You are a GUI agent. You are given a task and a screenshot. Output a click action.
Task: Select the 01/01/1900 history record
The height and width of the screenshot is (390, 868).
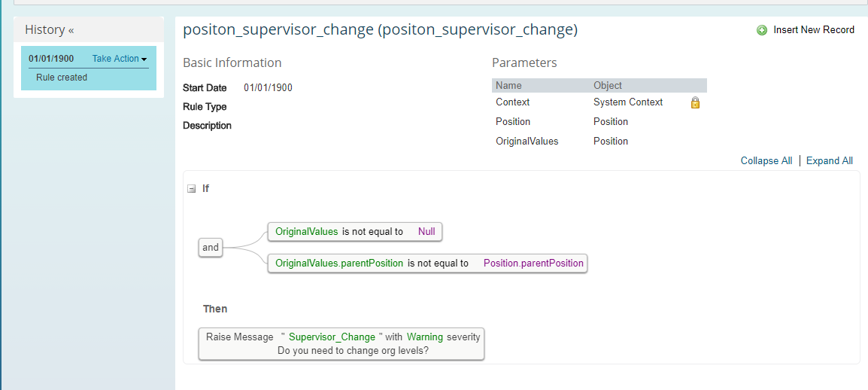tap(51, 59)
